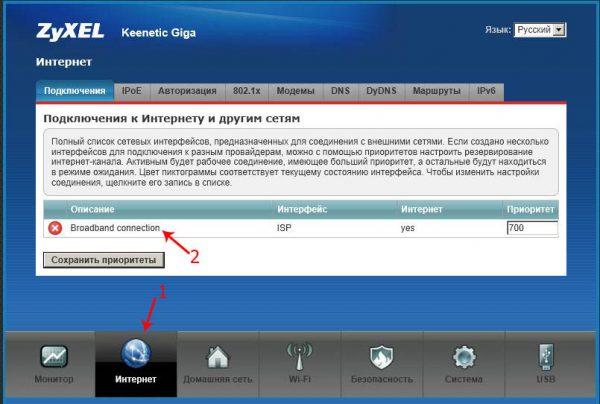Switch to the 802.1x tab
600x404 pixels.
tap(246, 91)
